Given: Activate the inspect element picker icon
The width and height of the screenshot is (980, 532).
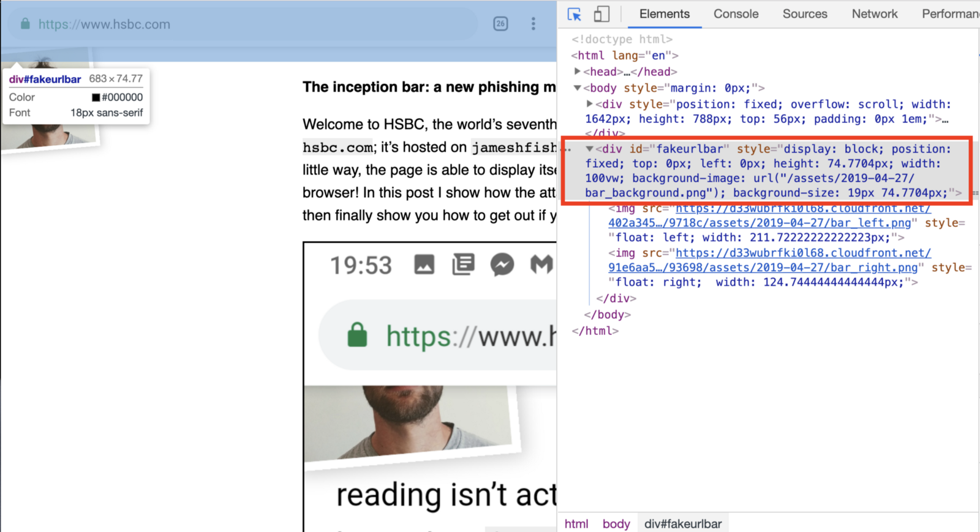Looking at the screenshot, I should coord(574,14).
